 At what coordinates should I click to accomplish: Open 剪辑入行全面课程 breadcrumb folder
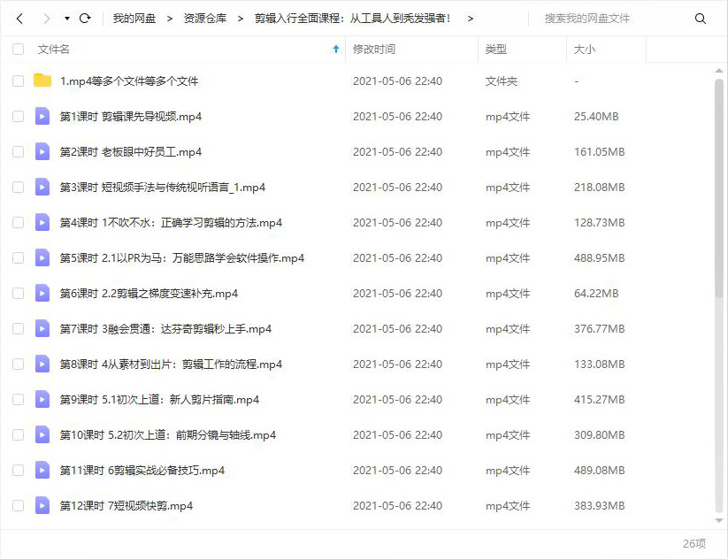point(352,19)
